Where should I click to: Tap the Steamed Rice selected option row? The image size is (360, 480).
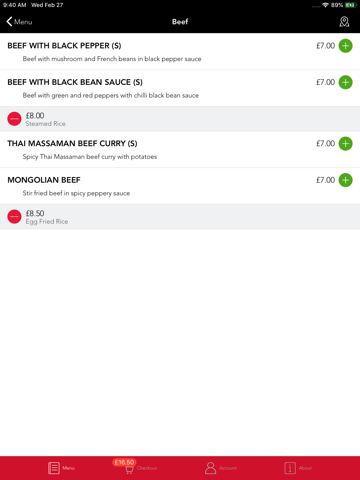point(180,119)
